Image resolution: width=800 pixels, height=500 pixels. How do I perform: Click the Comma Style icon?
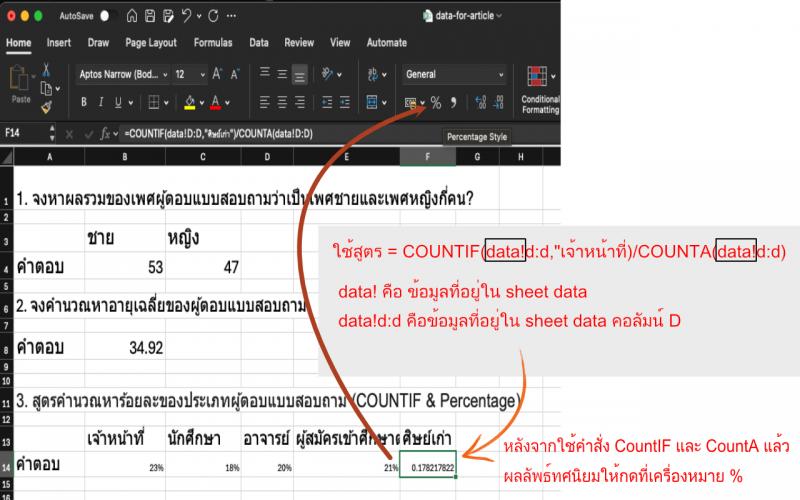point(453,102)
